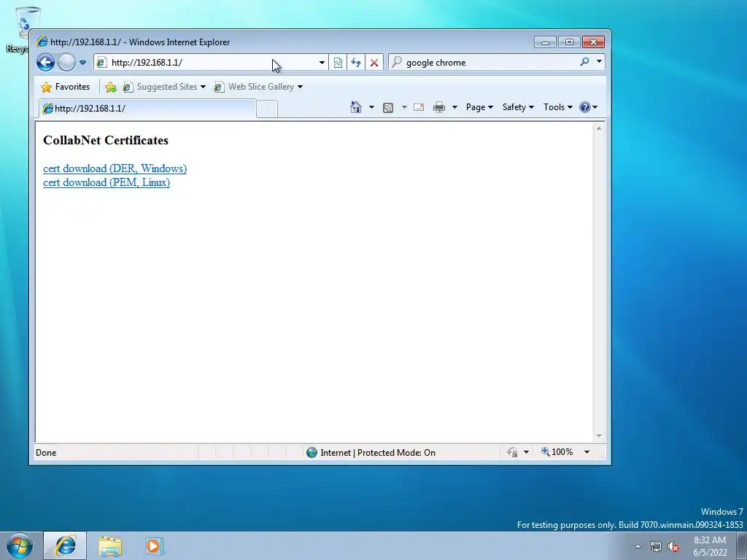747x560 pixels.
Task: Click the greyed Forward navigation button
Action: click(66, 63)
